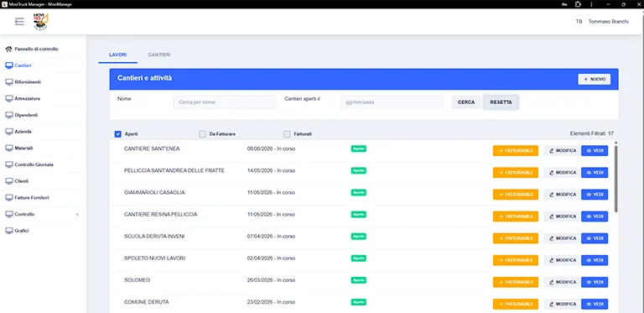This screenshot has width=644, height=313.
Task: Mark SCUOLA DERUTA INVENI as Fatturabile
Action: tap(516, 238)
